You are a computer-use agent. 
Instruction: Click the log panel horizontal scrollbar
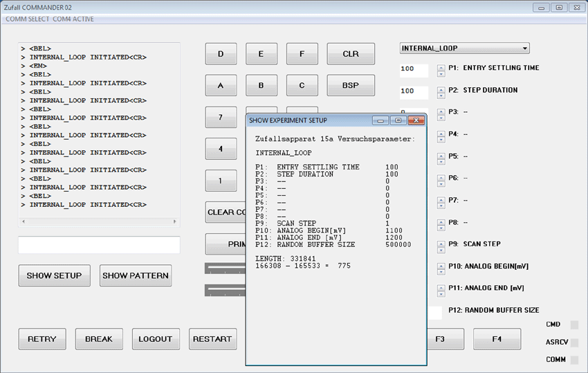point(99,222)
